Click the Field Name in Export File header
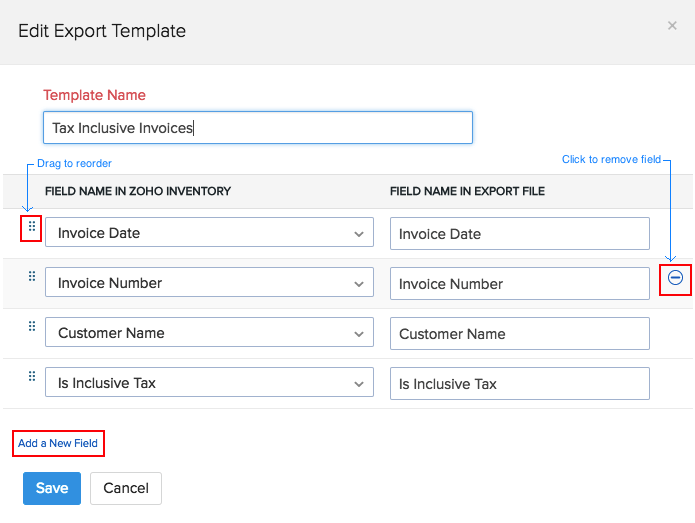The height and width of the screenshot is (523, 695). (x=467, y=191)
